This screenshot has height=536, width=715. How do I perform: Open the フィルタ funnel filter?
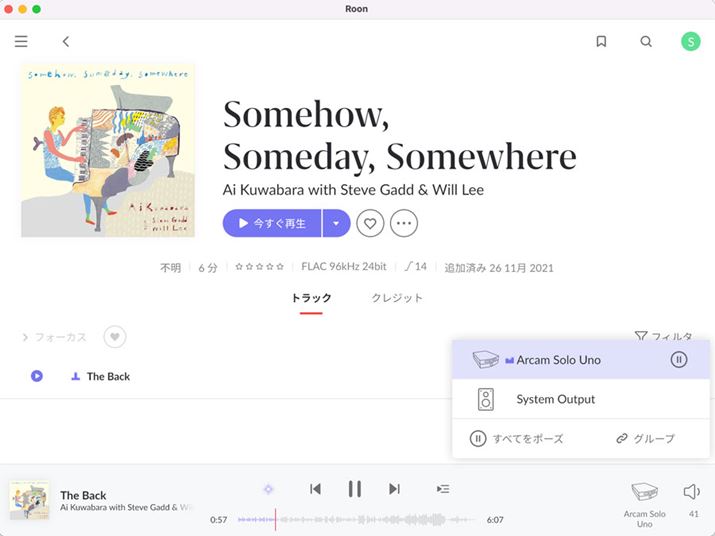tap(663, 337)
